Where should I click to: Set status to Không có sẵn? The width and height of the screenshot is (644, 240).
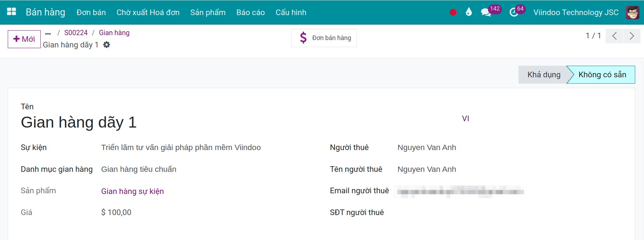[x=602, y=74]
